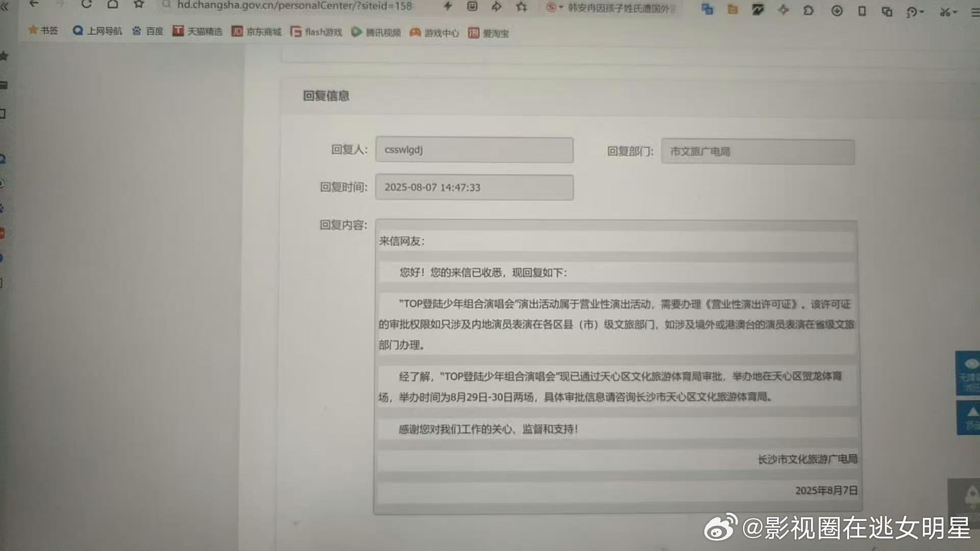Click the search box with news headline
This screenshot has width=980, height=551.
pos(621,9)
